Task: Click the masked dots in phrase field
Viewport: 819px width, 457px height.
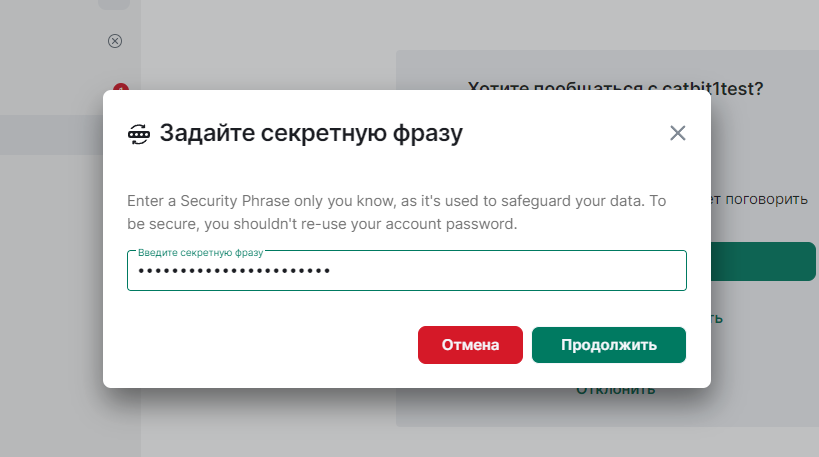Action: 234,271
